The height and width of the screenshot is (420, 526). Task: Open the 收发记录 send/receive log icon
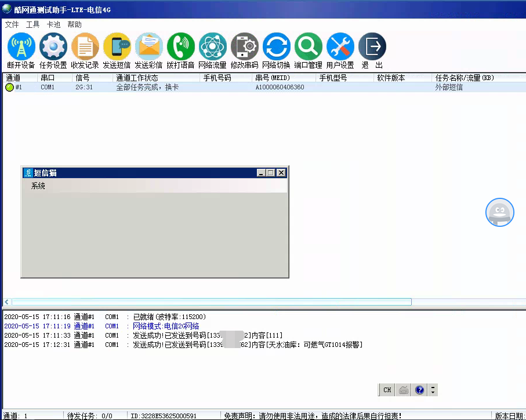[x=85, y=46]
